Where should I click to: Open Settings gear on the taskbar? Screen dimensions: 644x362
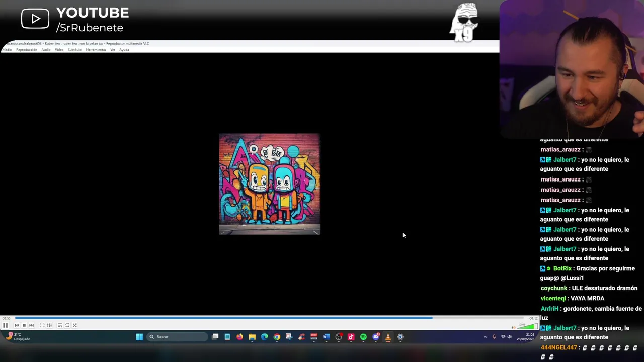click(400, 337)
